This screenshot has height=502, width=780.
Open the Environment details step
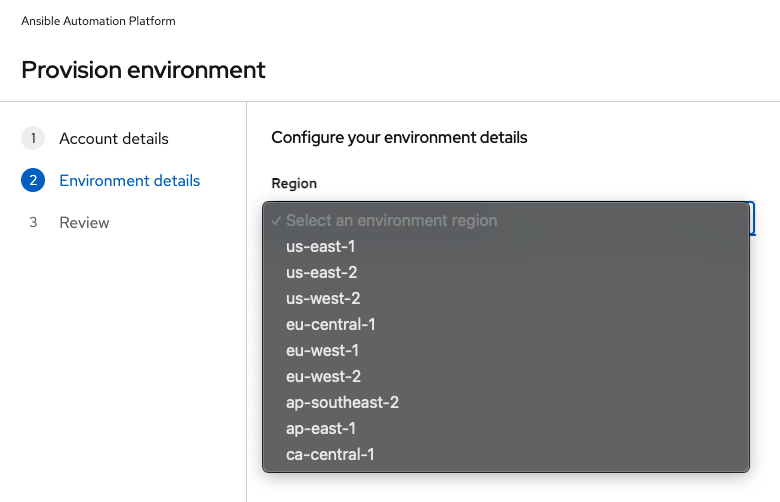tap(129, 181)
